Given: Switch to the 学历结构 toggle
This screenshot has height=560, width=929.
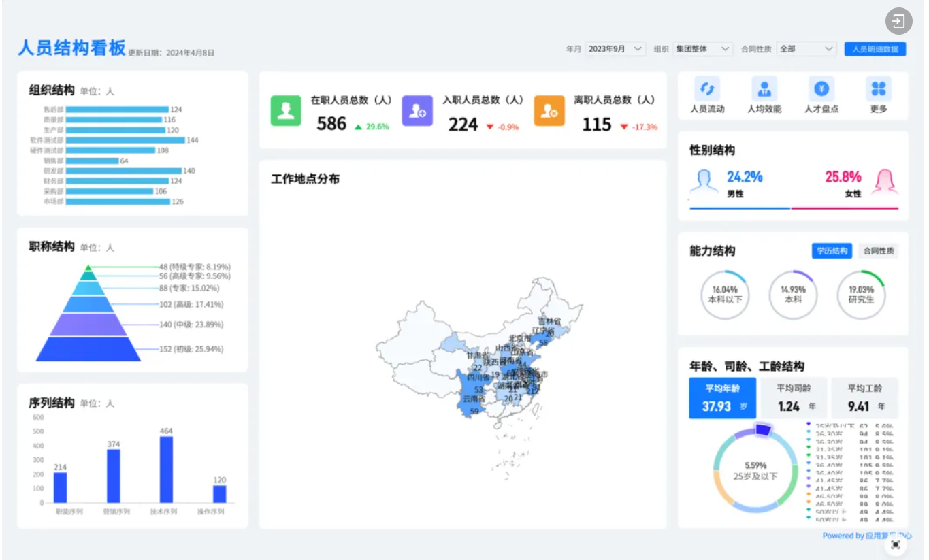Looking at the screenshot, I should point(832,251).
